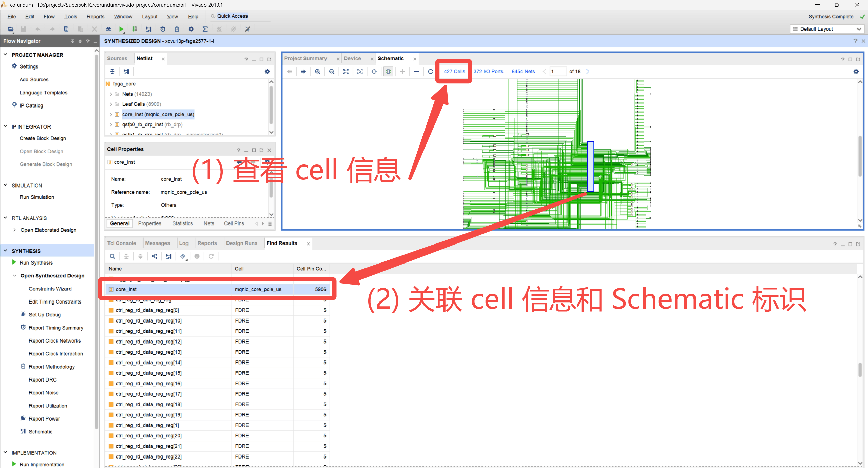
Task: Expand the Leaf Cells (8909) folder
Action: [111, 104]
